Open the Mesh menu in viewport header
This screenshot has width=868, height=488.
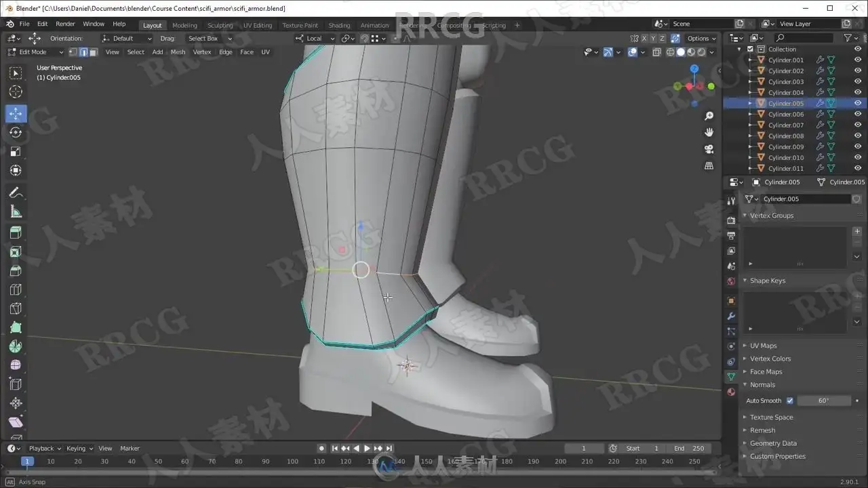(178, 52)
